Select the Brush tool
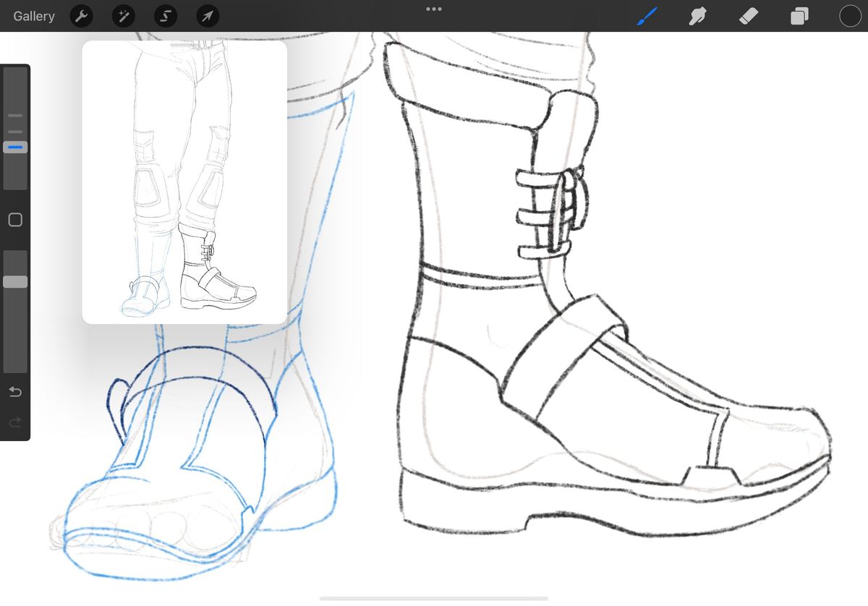The width and height of the screenshot is (868, 606). click(x=646, y=16)
